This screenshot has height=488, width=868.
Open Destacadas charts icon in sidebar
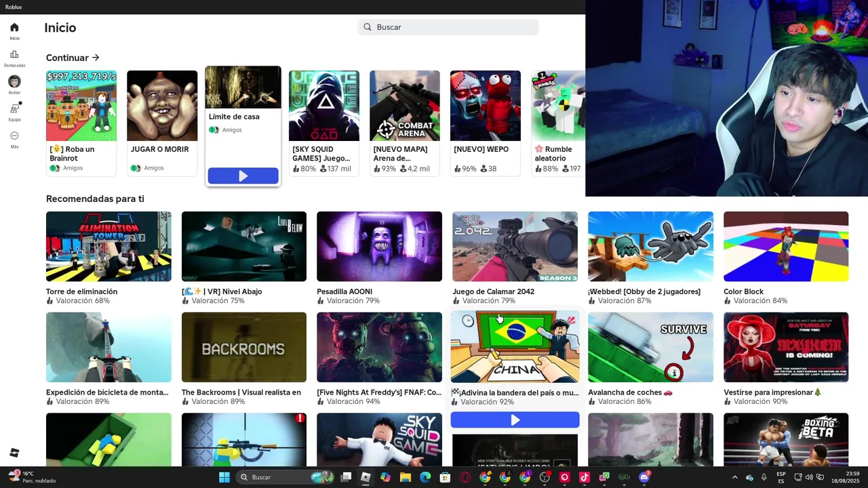coord(14,55)
